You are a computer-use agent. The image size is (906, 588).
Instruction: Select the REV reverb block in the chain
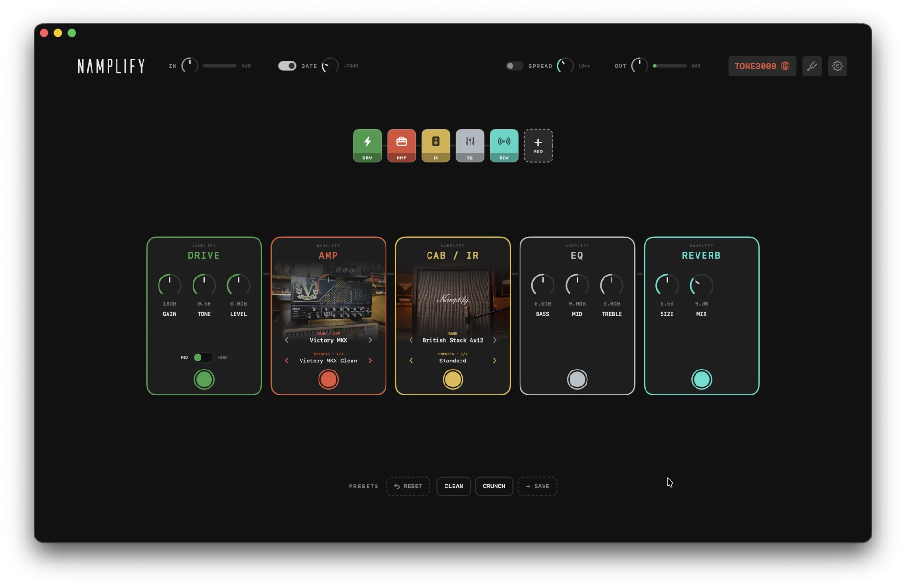pos(504,145)
